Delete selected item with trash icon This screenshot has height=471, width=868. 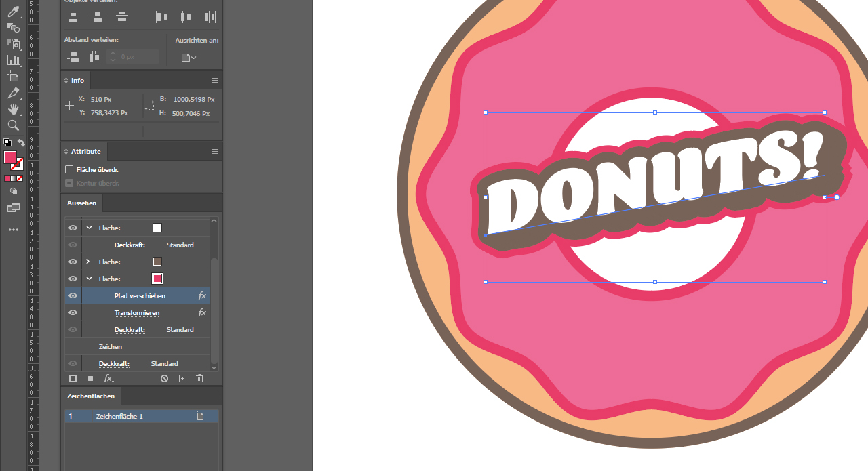coord(199,378)
